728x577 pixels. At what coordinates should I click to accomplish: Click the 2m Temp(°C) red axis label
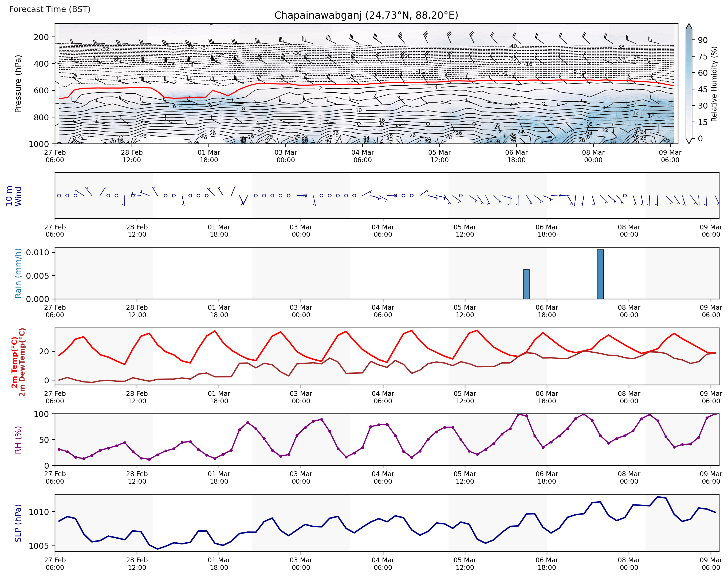coord(14,363)
